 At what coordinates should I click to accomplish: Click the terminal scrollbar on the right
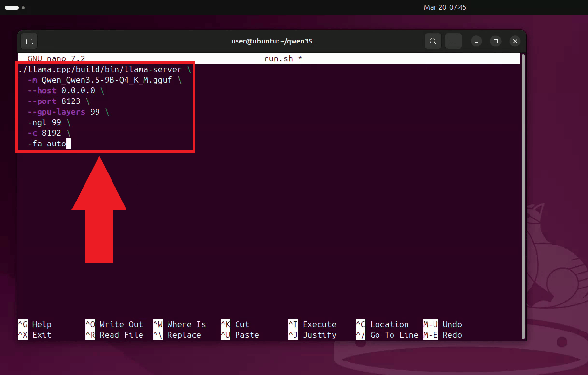[523, 193]
